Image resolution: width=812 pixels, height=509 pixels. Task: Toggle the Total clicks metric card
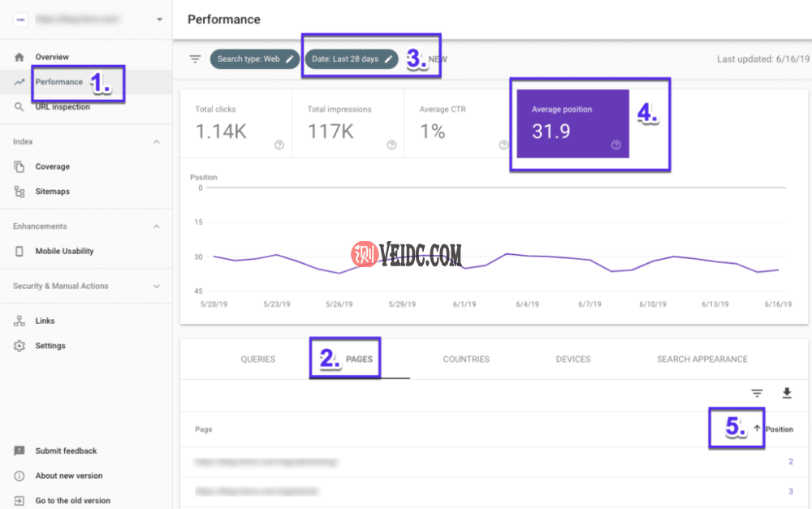[x=235, y=124]
